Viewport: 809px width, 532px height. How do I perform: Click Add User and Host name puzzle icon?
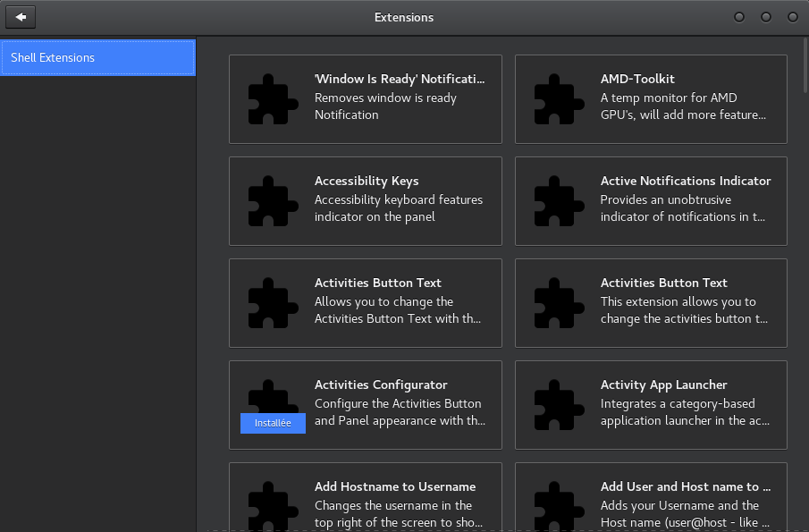[x=559, y=505]
